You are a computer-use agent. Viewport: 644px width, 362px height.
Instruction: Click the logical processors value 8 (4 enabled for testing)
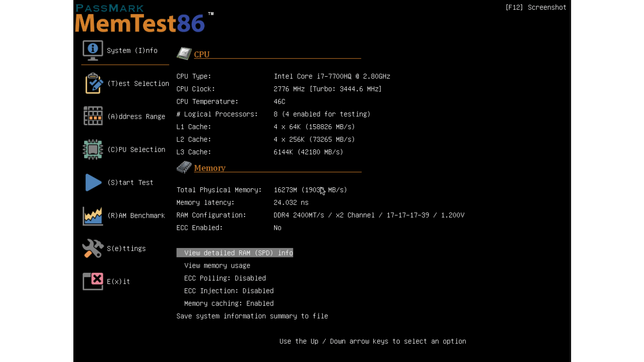pyautogui.click(x=322, y=114)
